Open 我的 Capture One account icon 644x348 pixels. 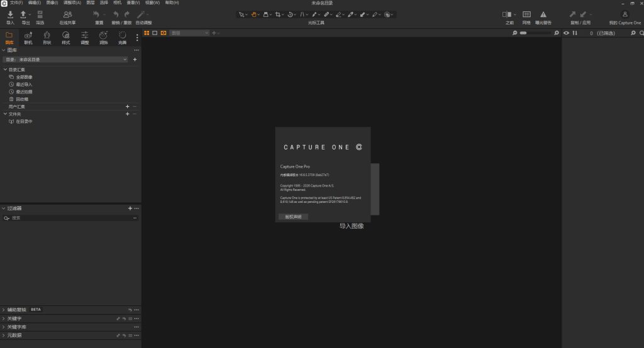click(625, 14)
